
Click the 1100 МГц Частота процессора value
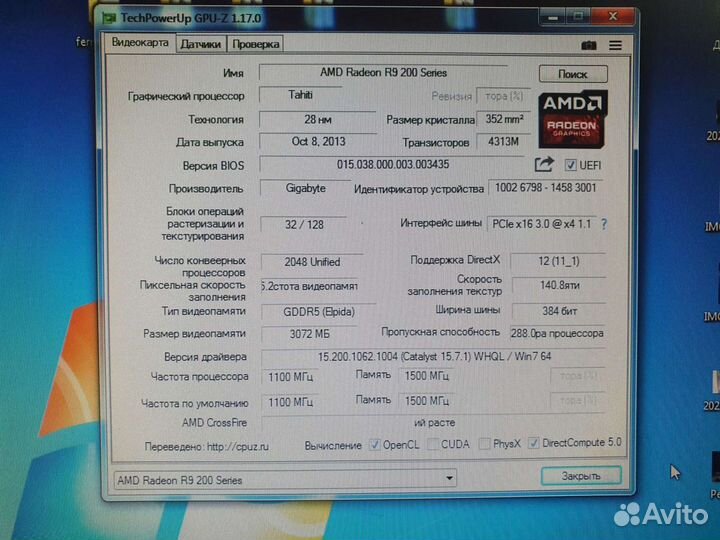pos(290,377)
